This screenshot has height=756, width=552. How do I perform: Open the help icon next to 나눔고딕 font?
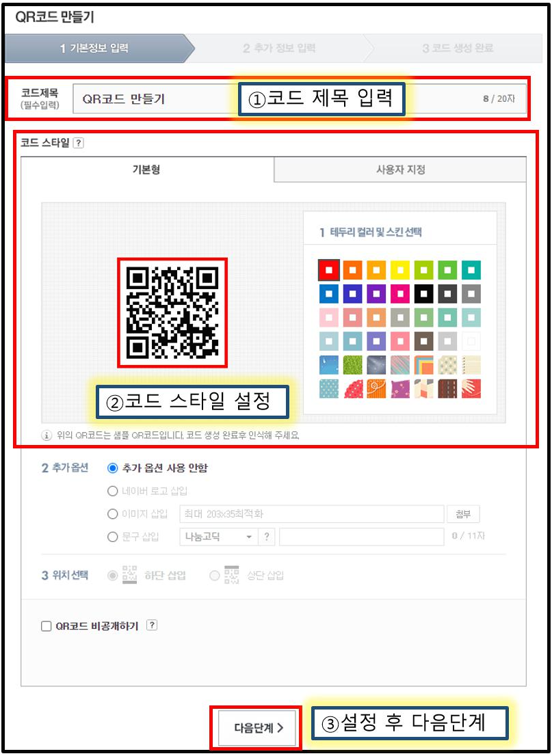pos(266,537)
